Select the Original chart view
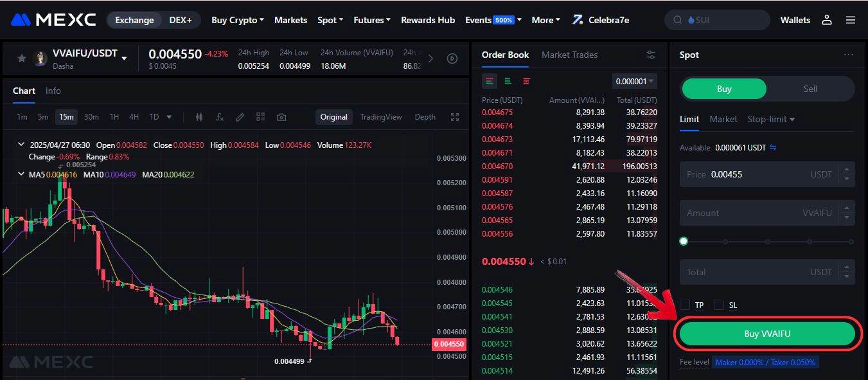 coord(334,117)
